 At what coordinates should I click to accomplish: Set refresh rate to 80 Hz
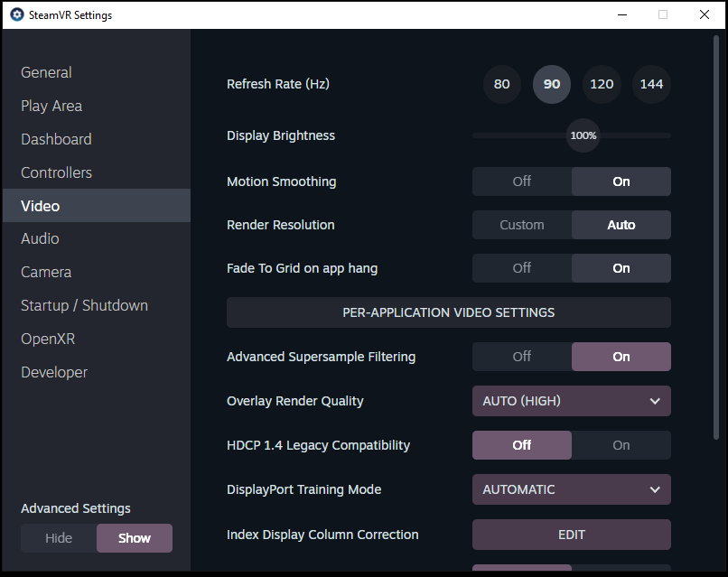coord(502,84)
